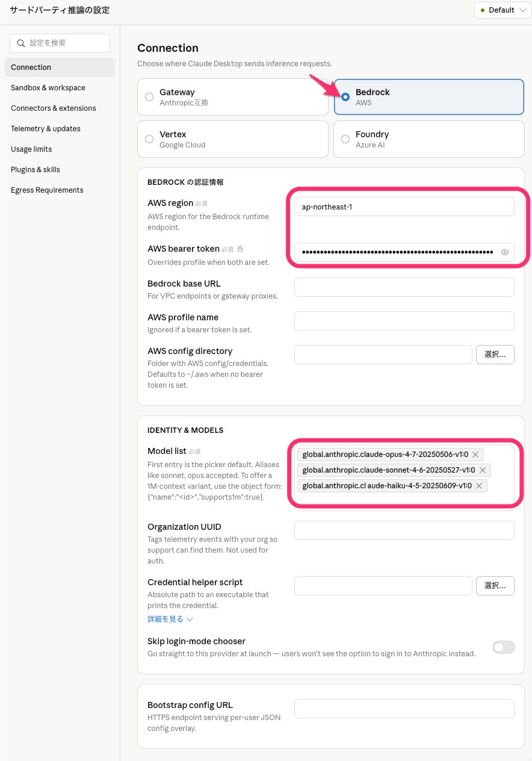Remove the claude-opus-4-7 model tag

pyautogui.click(x=475, y=455)
